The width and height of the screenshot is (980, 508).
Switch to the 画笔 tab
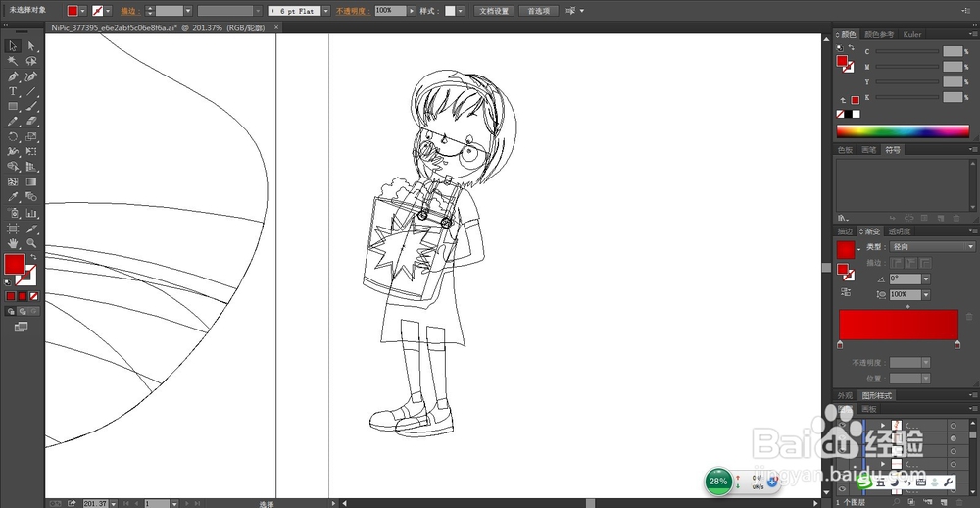(x=868, y=150)
